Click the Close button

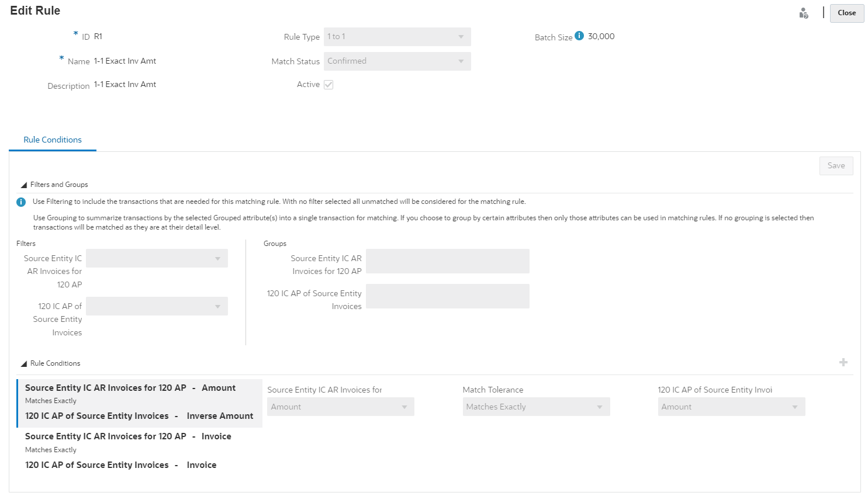pos(846,13)
